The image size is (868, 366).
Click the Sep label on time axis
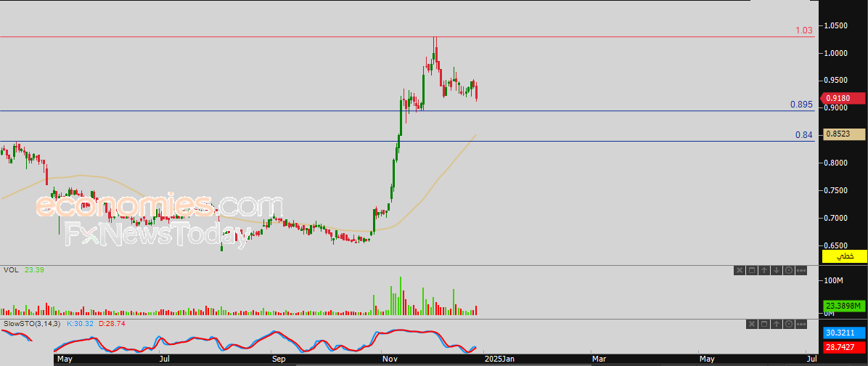pos(279,359)
